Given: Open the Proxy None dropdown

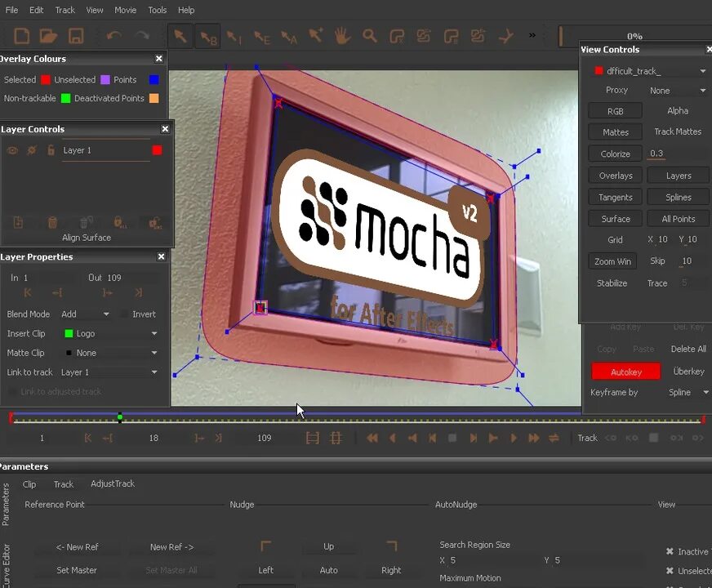Looking at the screenshot, I should click(677, 91).
